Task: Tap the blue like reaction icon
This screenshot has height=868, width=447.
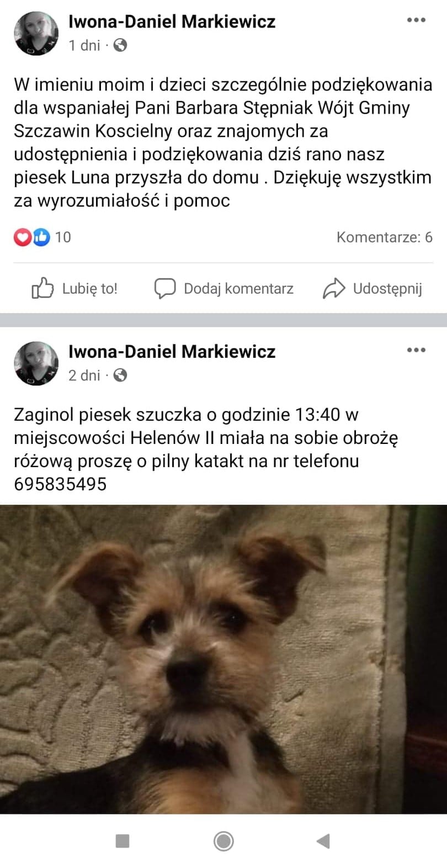Action: (40, 237)
